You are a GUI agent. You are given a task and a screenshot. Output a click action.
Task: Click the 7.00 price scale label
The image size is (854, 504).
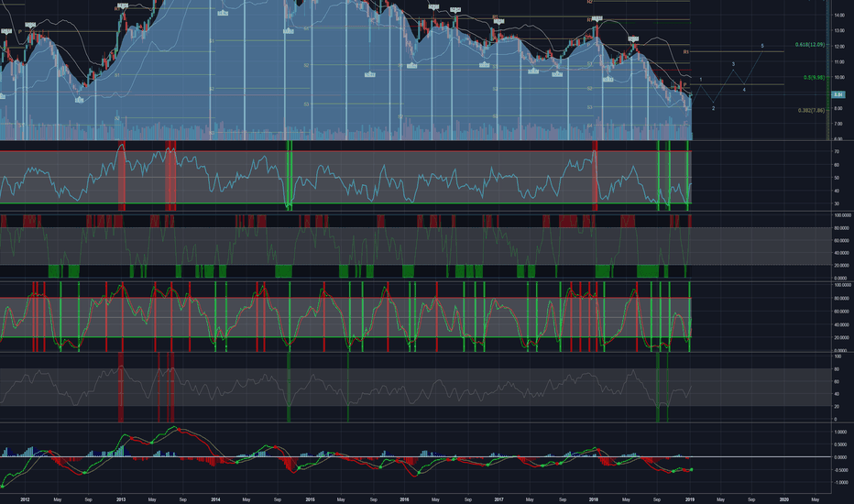[x=839, y=124]
